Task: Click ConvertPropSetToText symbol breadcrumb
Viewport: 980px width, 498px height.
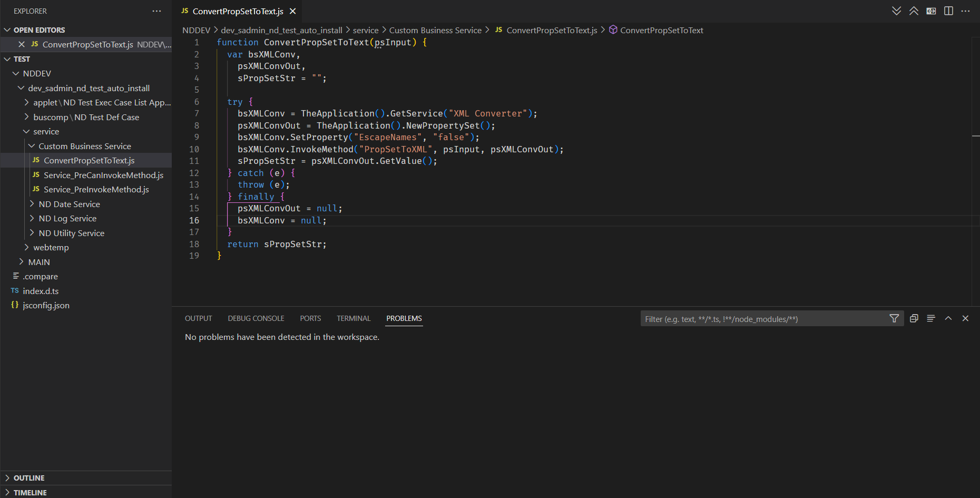Action: tap(662, 30)
